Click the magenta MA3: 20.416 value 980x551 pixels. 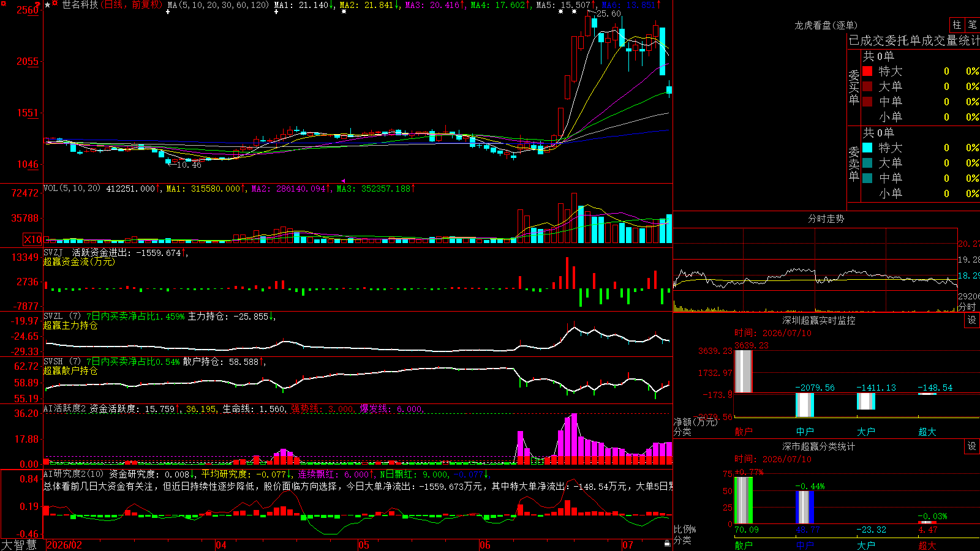pyautogui.click(x=435, y=5)
